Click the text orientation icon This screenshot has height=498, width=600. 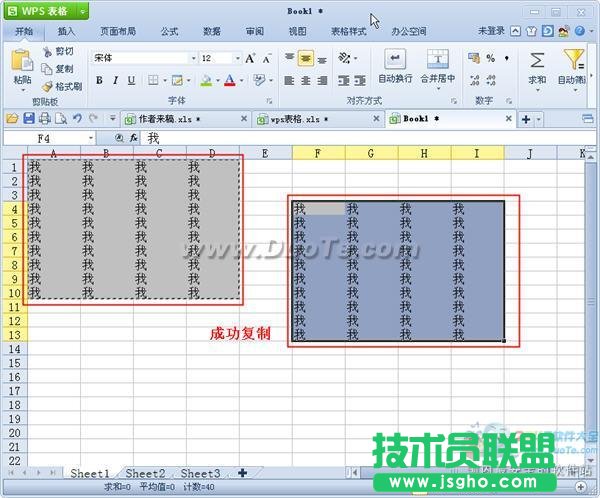point(344,58)
